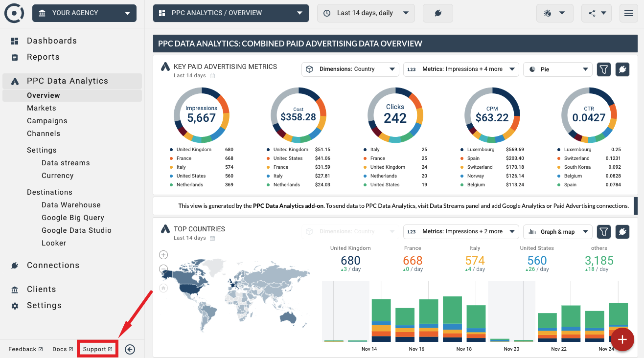Click the Connections plug icon in sidebar

pyautogui.click(x=15, y=266)
